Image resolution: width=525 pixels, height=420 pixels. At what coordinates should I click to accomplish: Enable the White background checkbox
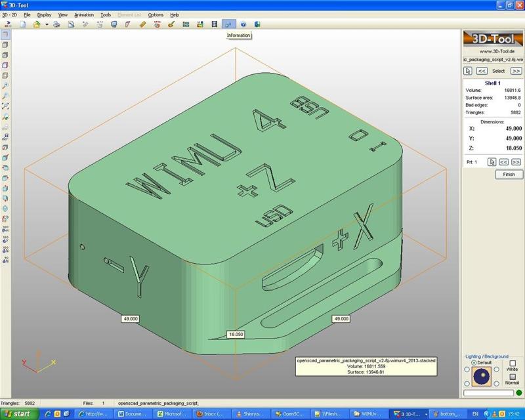[x=513, y=362]
